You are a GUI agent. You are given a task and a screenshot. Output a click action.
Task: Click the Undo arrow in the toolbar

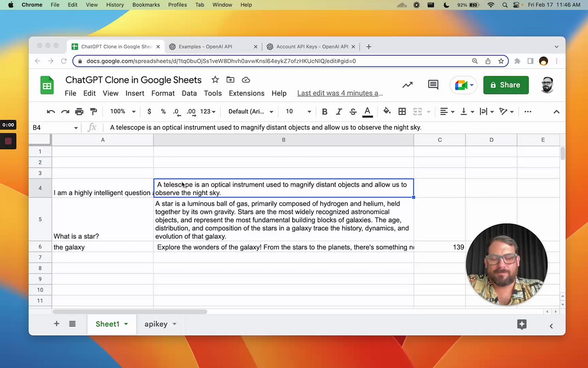(x=51, y=111)
